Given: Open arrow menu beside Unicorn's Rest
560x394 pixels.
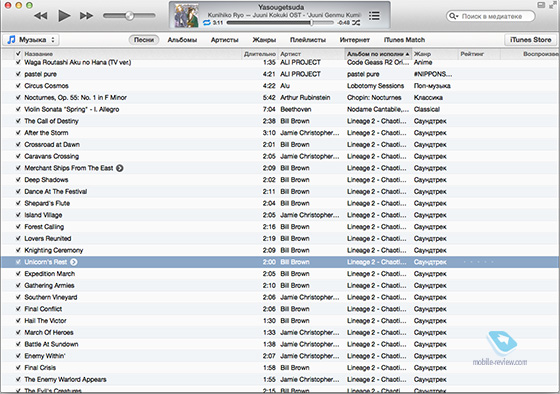Looking at the screenshot, I should click(x=74, y=262).
